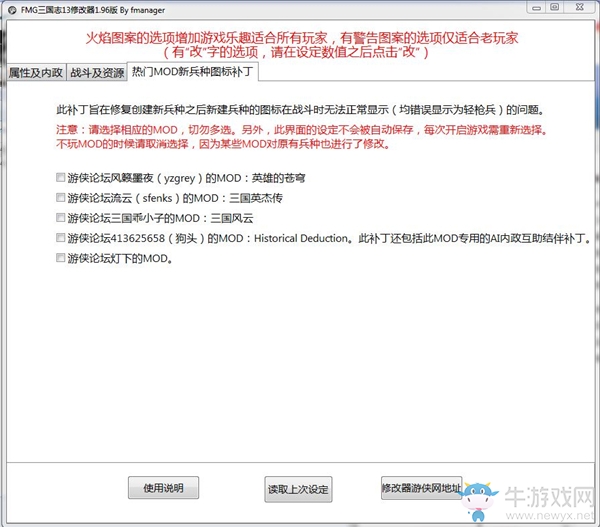This screenshot has height=527, width=600.
Task: Minimize the FMG三国志13修改器 window
Action: coord(536,7)
